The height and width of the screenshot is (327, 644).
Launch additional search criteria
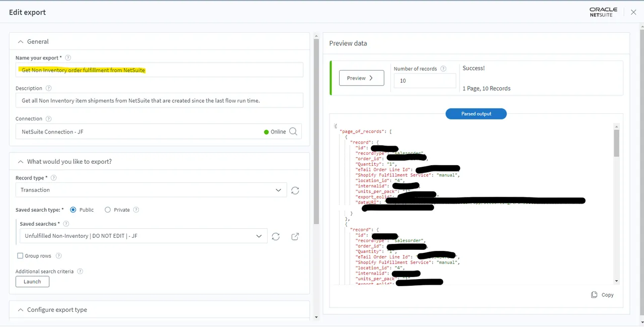[x=32, y=282]
